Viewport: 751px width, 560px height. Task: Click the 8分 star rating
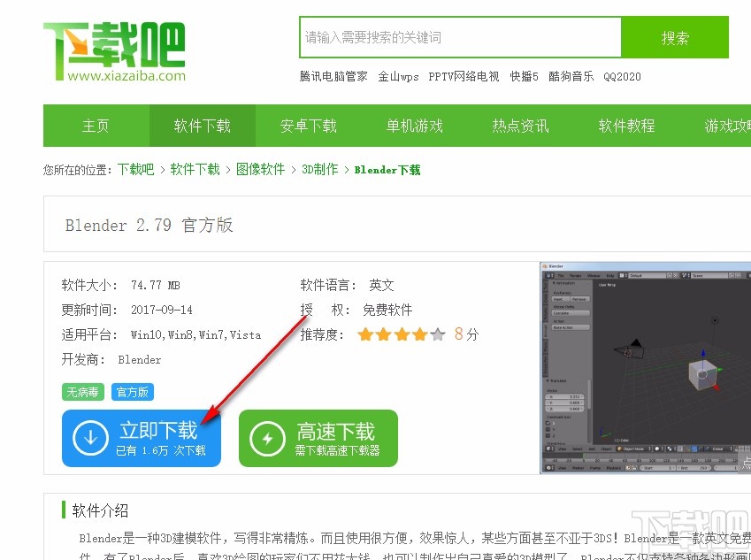(418, 334)
